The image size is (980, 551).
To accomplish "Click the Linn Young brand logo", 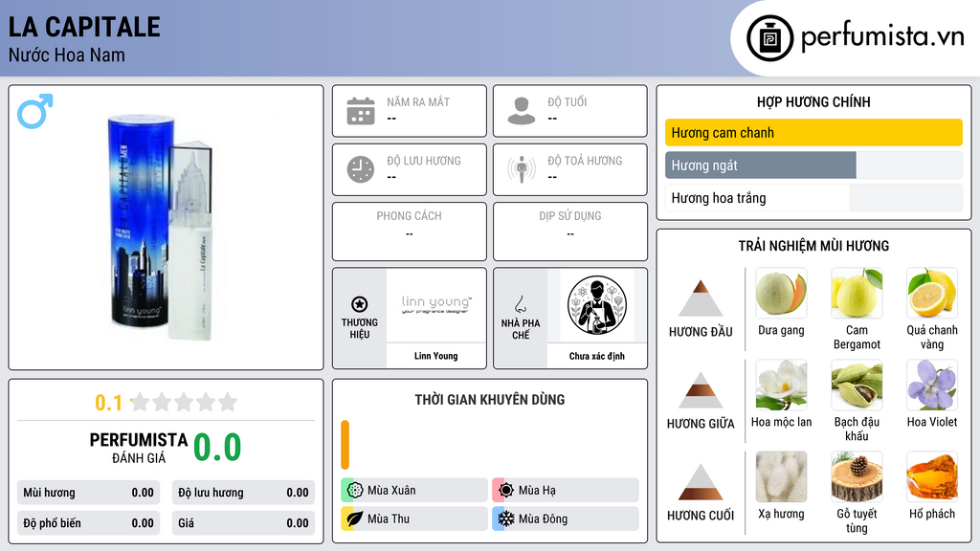I will [x=436, y=305].
